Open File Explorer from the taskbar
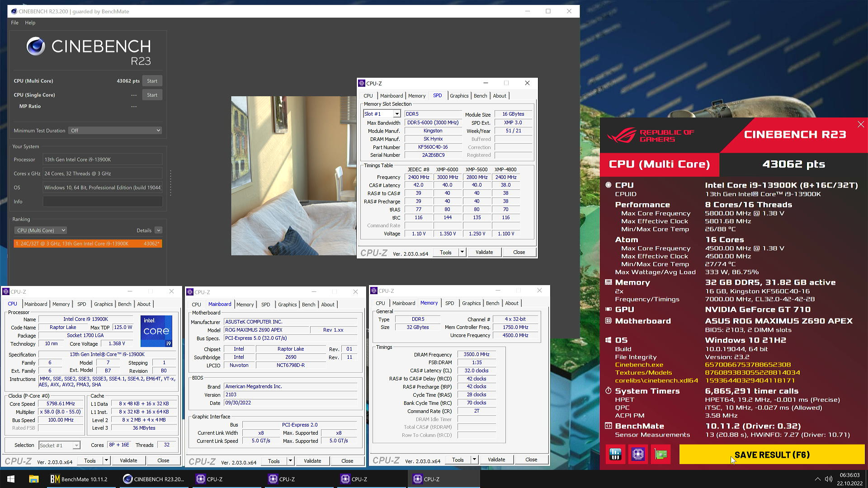This screenshot has height=488, width=868. tap(34, 479)
